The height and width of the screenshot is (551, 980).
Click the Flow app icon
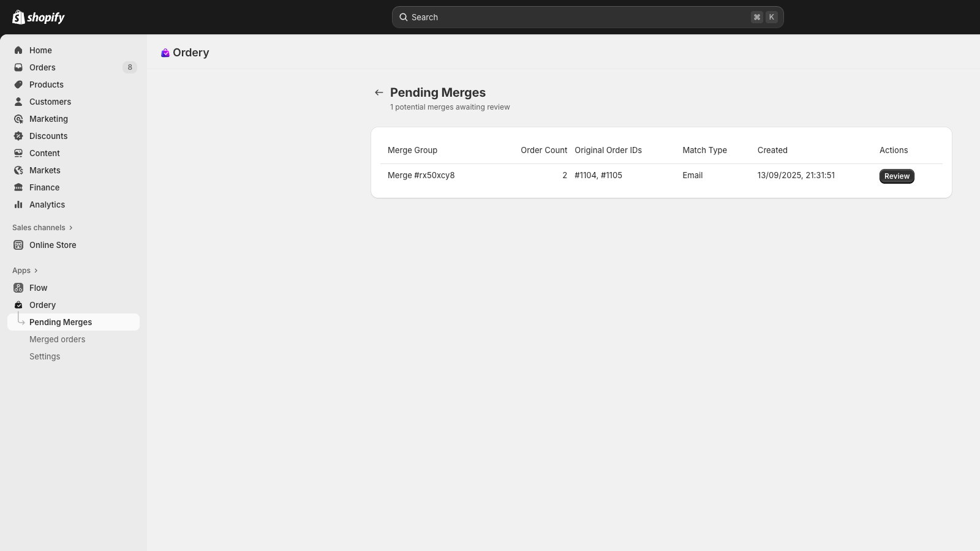pos(18,288)
